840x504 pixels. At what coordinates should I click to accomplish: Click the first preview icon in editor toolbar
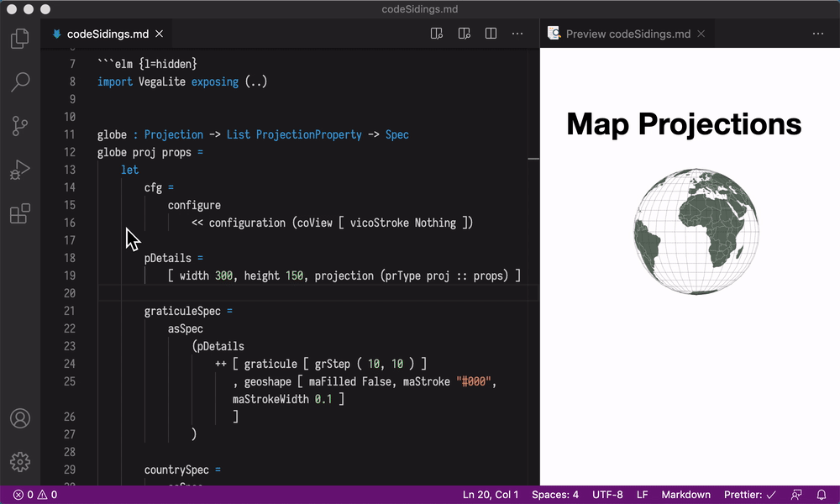437,34
